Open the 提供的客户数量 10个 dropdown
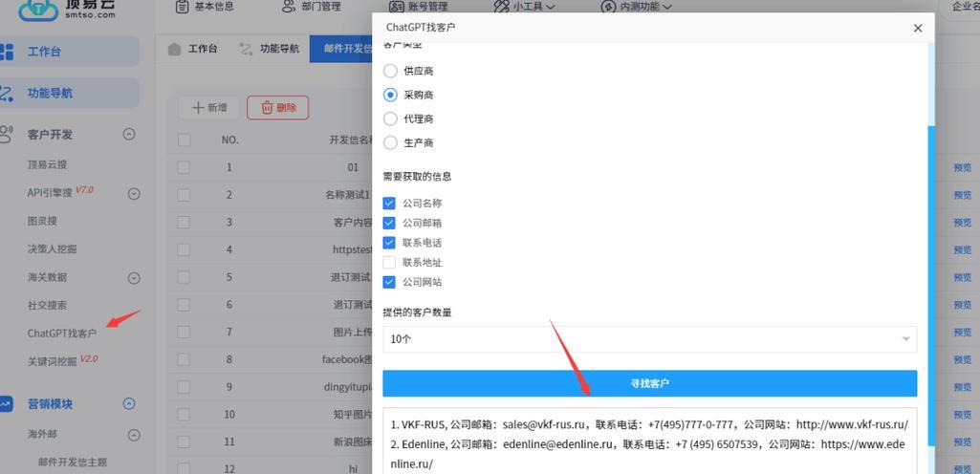Screen dimensions: 980x474 coord(650,339)
